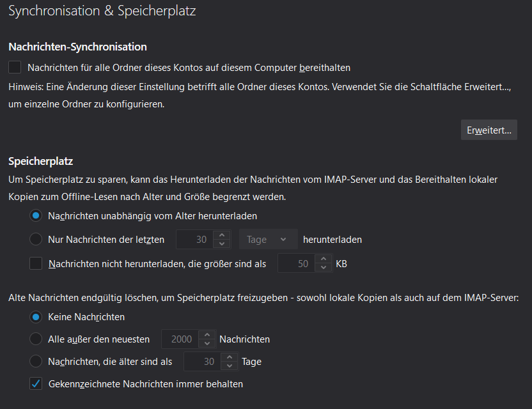Decrease the download age days value
The image size is (532, 409).
coord(222,244)
